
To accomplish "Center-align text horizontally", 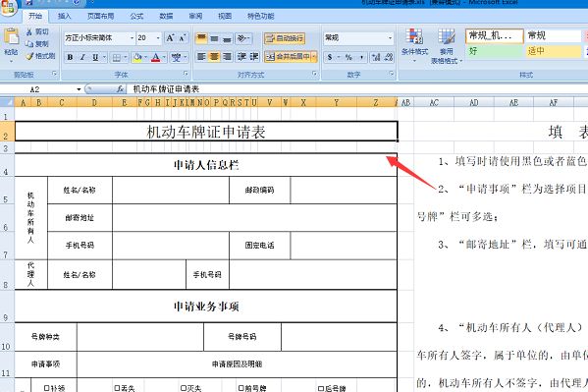I will [214, 57].
